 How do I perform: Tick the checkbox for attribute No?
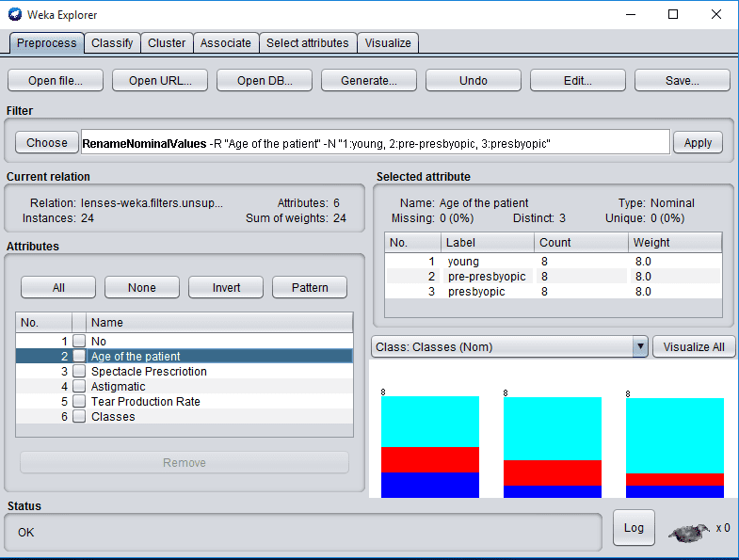click(79, 341)
